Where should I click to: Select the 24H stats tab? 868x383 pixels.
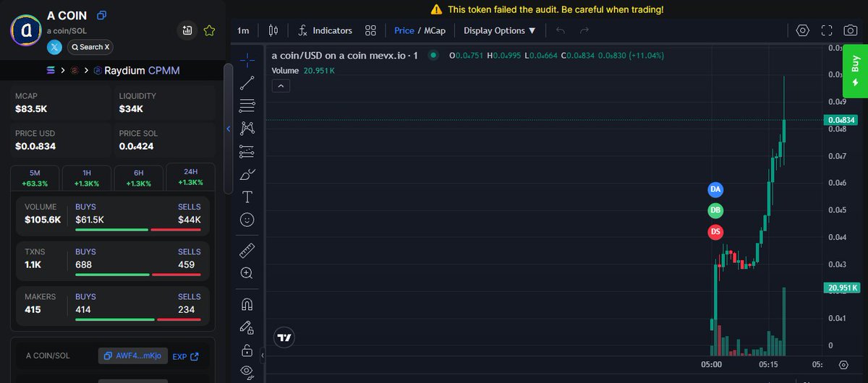tap(191, 177)
